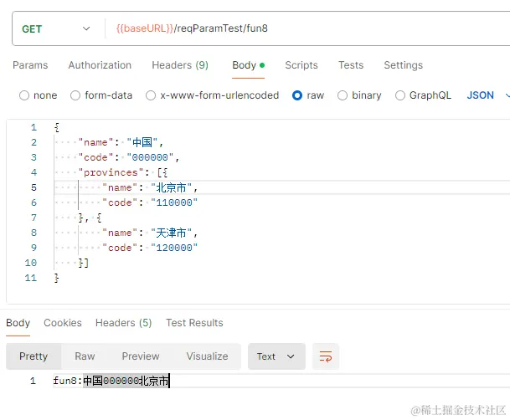Click the closing brace on line 11
The width and height of the screenshot is (510, 420).
pos(57,278)
